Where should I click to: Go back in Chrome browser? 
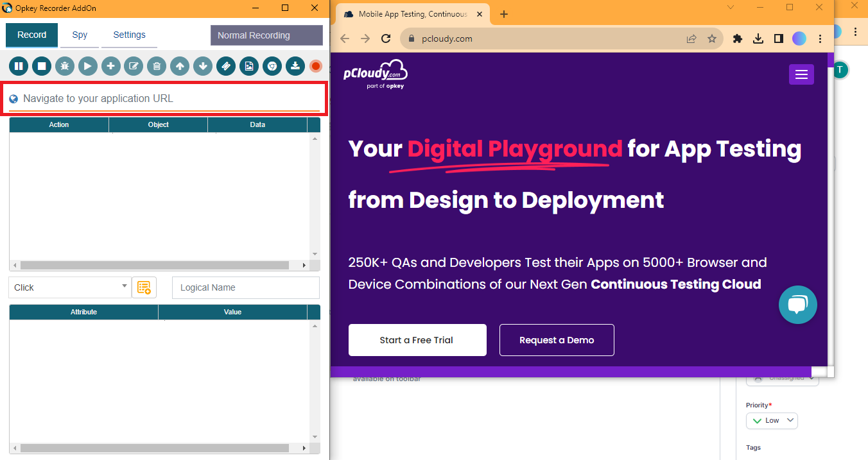click(x=345, y=38)
